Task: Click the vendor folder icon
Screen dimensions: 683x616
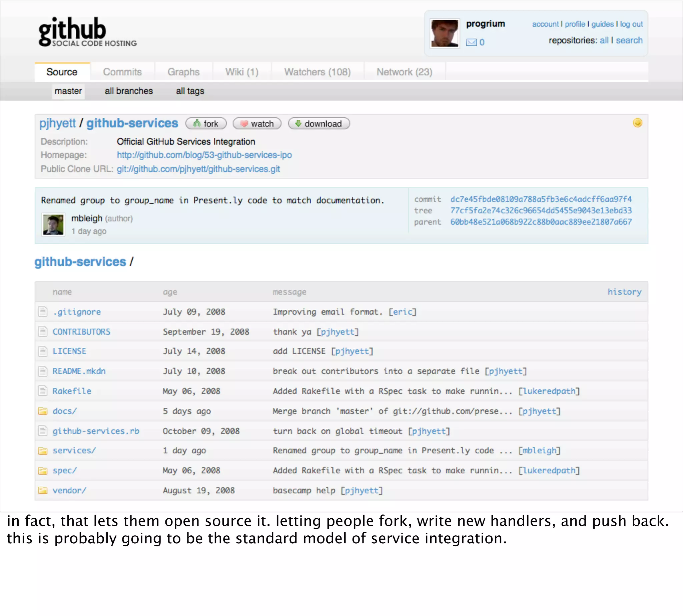Action: coord(43,490)
